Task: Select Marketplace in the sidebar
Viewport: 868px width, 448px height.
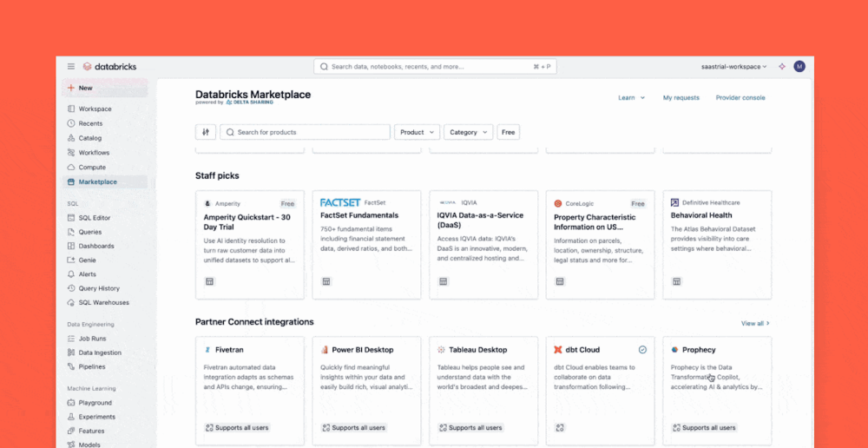Action: pos(105,181)
